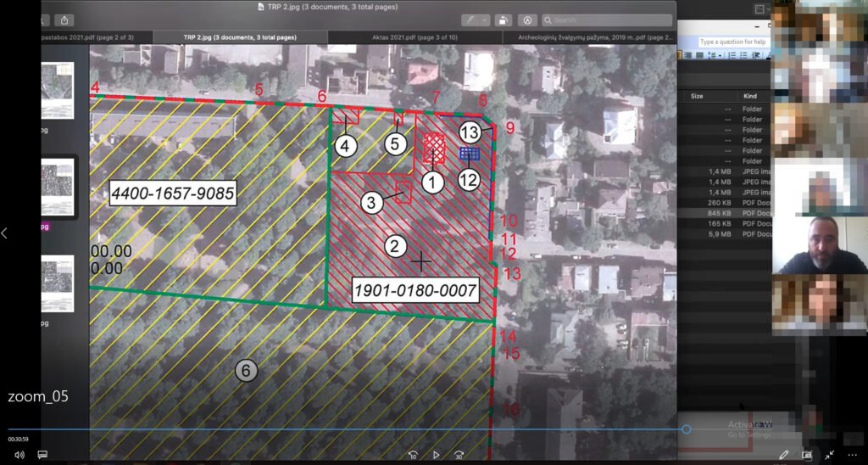The width and height of the screenshot is (868, 465).
Task: Click the video seek bar handle
Action: 687,429
